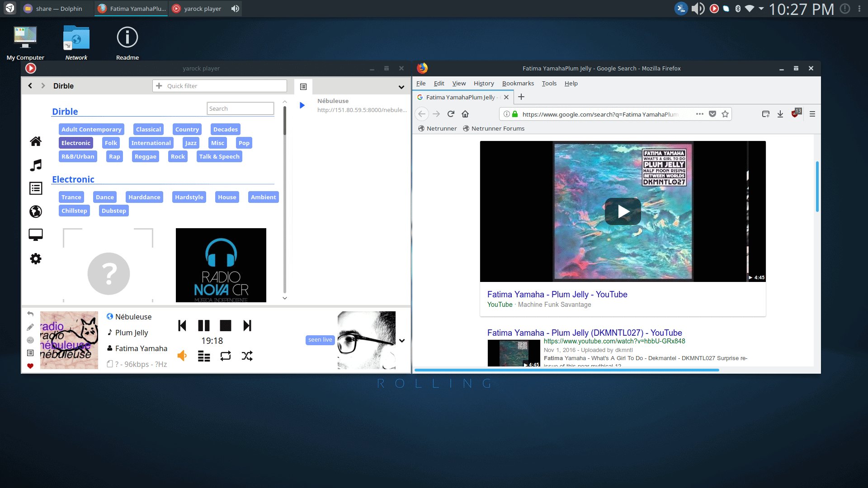Open Firefox Edit menu
Viewport: 868px width, 488px height.
439,83
